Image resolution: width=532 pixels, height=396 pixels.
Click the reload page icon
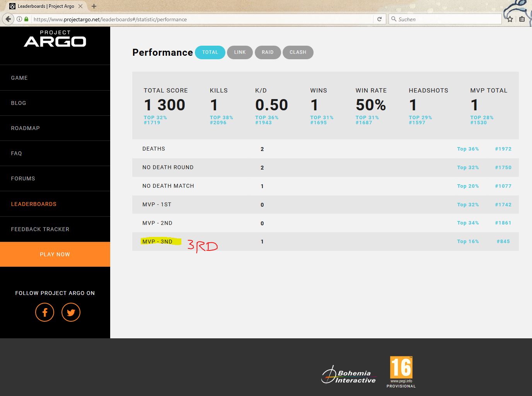click(x=380, y=19)
